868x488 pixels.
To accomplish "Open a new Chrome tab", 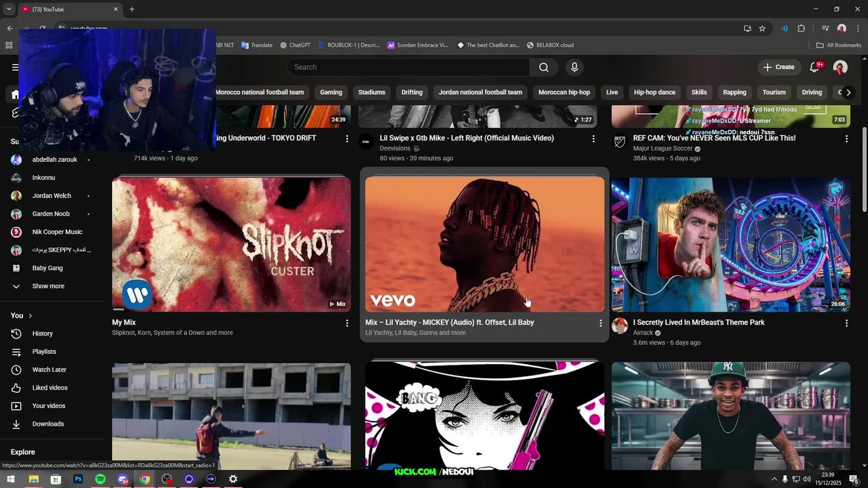I will 132,9.
